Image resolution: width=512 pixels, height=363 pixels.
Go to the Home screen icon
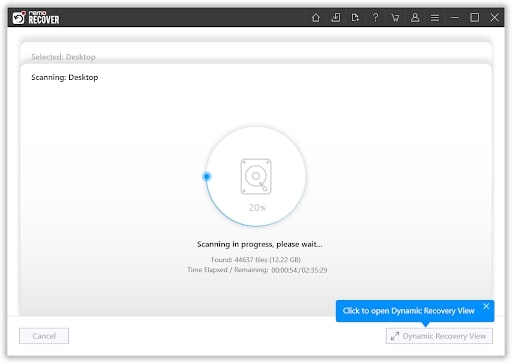pyautogui.click(x=315, y=17)
